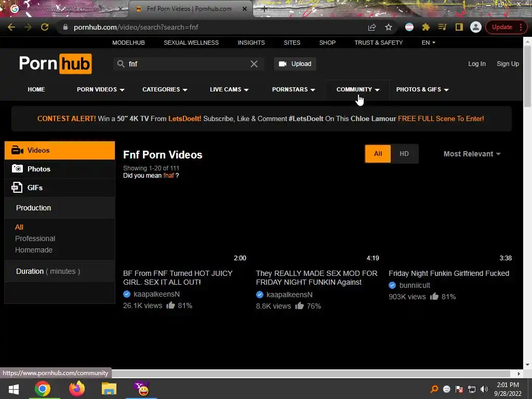Click the thumbs-up icon beside 76%
532x399 pixels.
click(x=299, y=305)
